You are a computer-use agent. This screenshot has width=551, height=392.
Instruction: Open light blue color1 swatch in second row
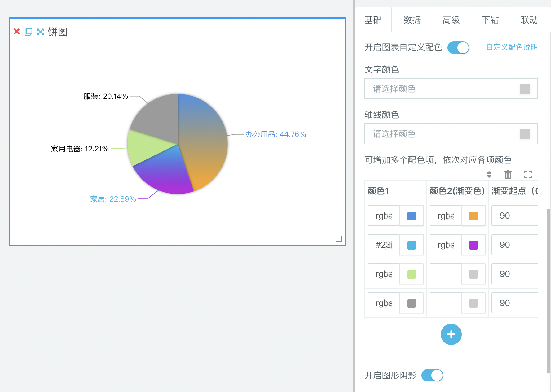[412, 245]
